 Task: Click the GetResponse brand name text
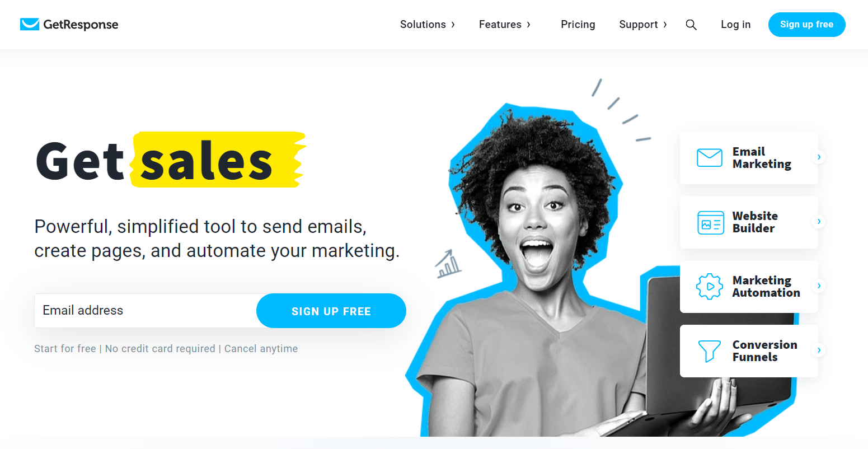point(81,25)
